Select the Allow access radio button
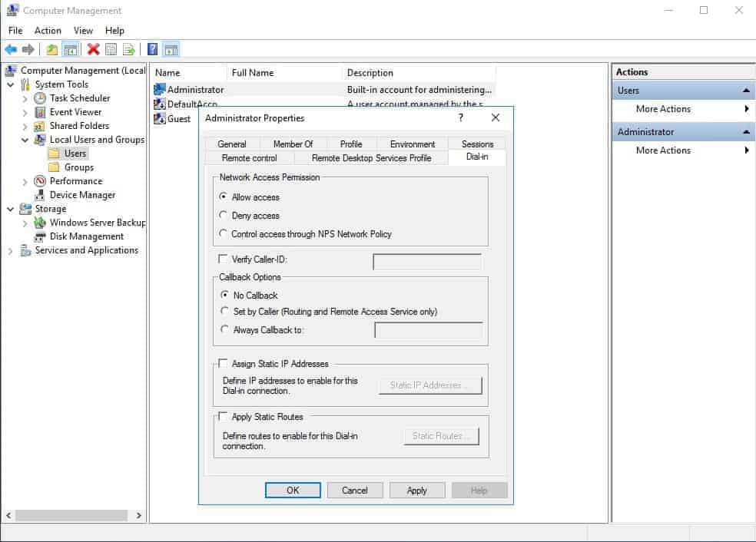 click(x=223, y=197)
